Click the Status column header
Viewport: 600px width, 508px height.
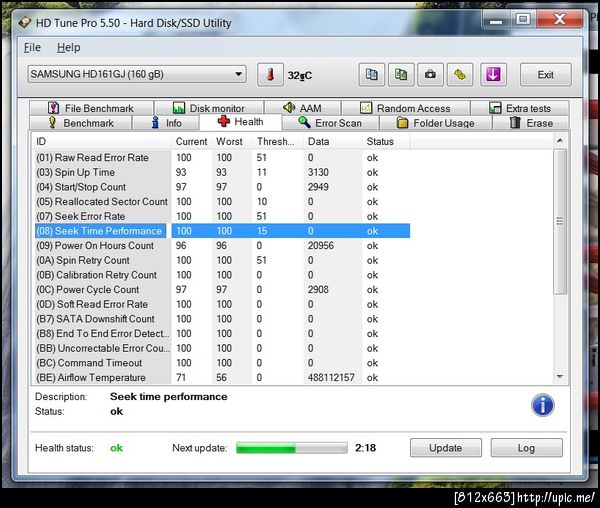(386, 142)
